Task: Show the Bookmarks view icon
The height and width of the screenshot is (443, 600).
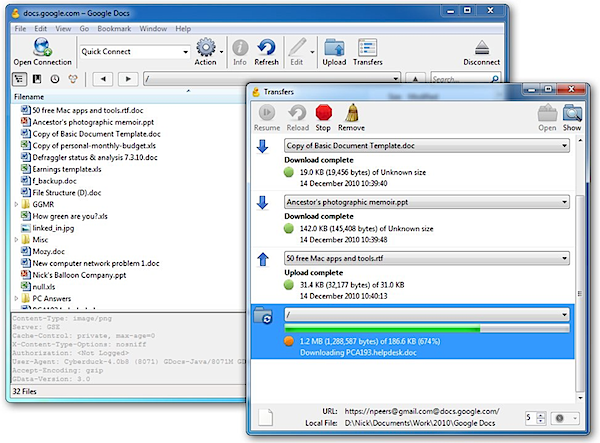Action: [37, 79]
